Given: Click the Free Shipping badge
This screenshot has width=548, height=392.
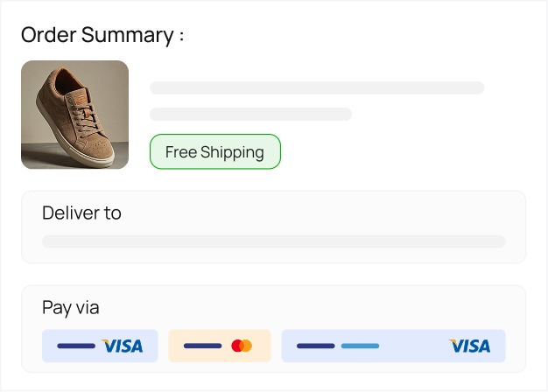Looking at the screenshot, I should (x=214, y=151).
